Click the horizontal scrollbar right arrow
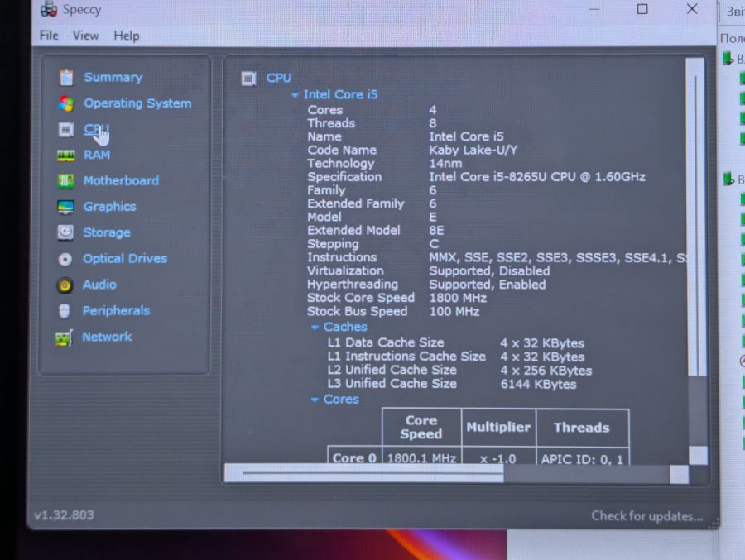Viewport: 745px width, 560px height. 680,474
